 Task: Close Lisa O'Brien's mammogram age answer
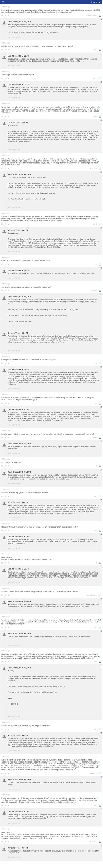tap(101, 82)
